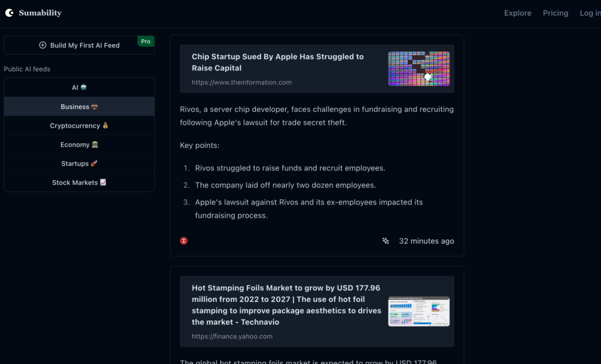Image resolution: width=601 pixels, height=364 pixels.
Task: Click the sparkle icon beside 32 minutes ago
Action: pos(386,241)
